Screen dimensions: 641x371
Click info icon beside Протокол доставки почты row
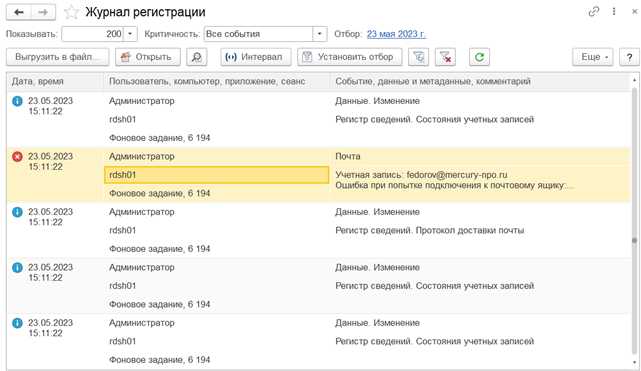(17, 212)
